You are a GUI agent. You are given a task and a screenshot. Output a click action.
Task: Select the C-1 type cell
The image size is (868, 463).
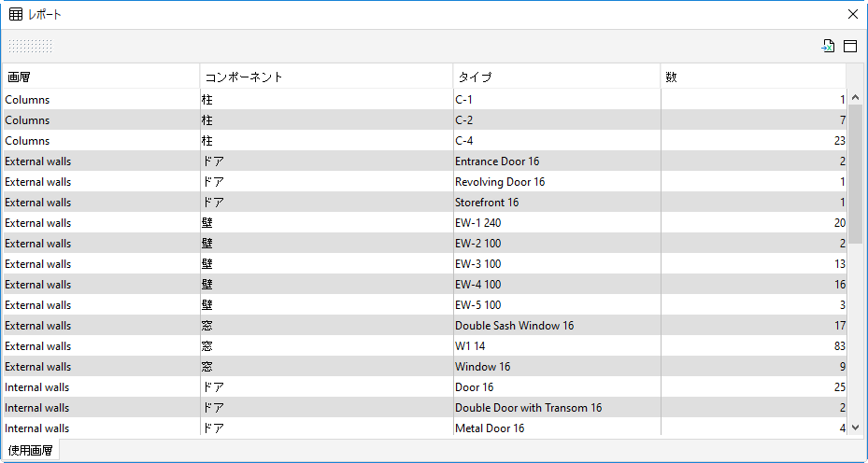pyautogui.click(x=557, y=100)
